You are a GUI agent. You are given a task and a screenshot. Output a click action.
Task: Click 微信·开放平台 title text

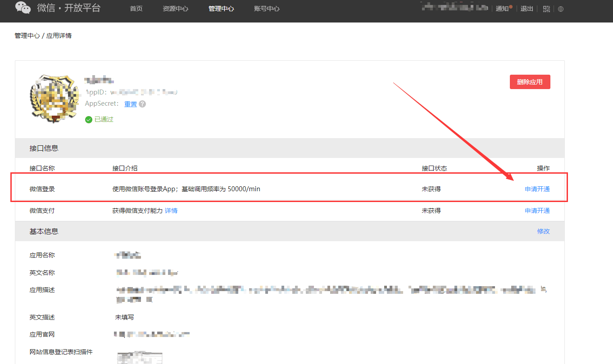tap(69, 8)
